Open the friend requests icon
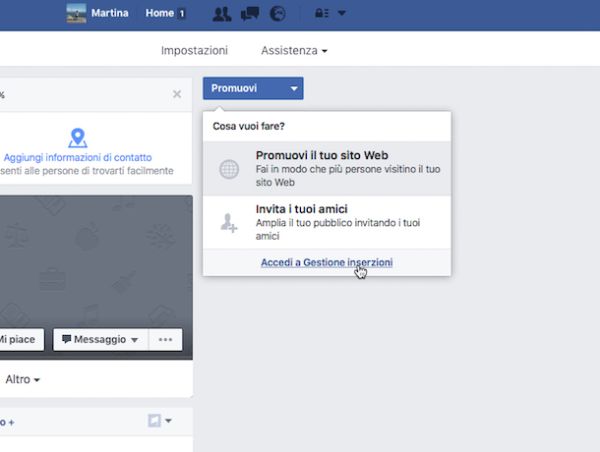The height and width of the screenshot is (452, 600). pyautogui.click(x=222, y=14)
